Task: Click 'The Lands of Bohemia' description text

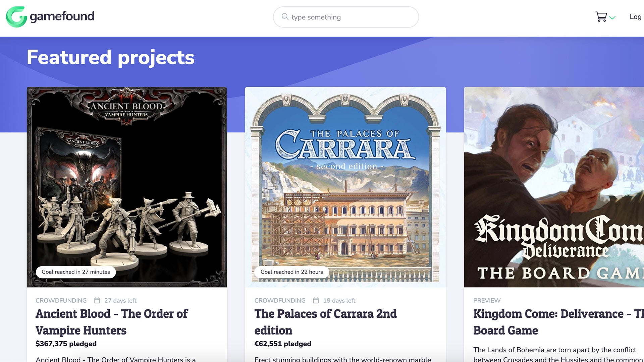Action: pyautogui.click(x=558, y=354)
